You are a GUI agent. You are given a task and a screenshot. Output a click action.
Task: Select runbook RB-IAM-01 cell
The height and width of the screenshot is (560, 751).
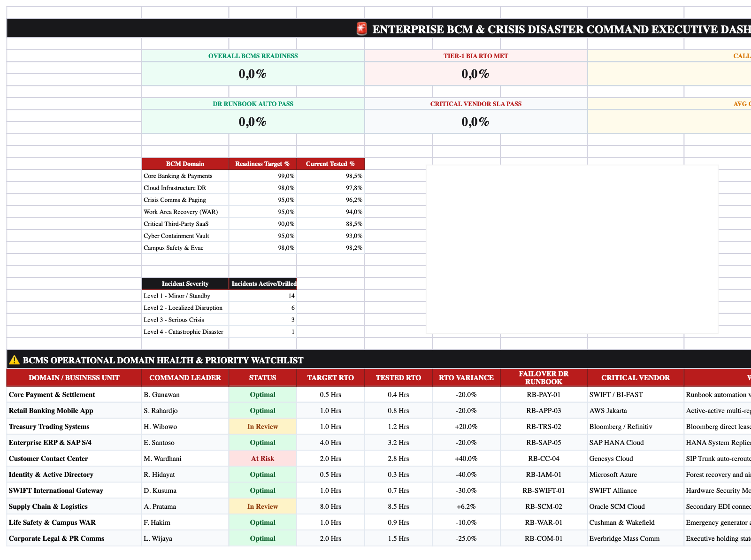click(544, 475)
